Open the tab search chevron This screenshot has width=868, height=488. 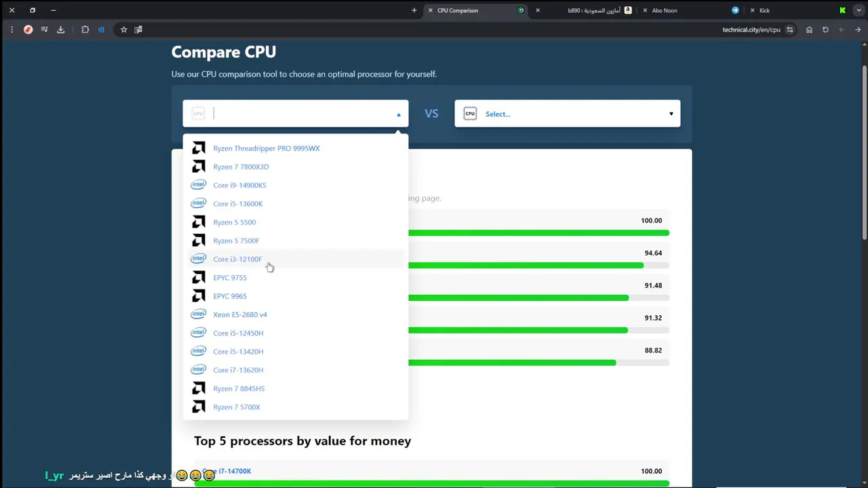click(858, 10)
